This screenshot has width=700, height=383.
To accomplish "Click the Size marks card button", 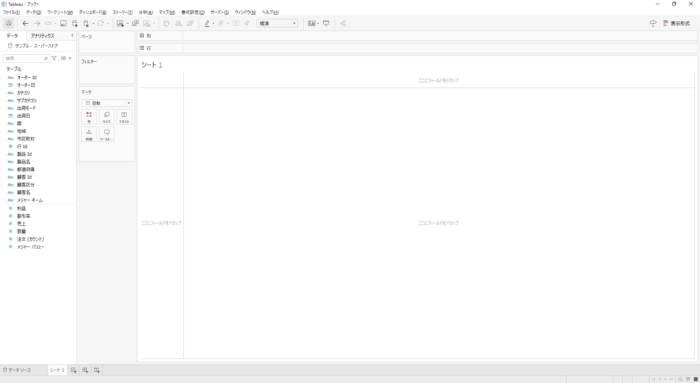I will click(107, 117).
